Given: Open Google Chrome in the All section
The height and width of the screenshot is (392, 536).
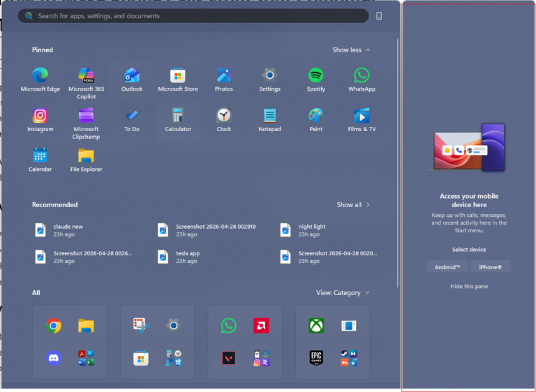Looking at the screenshot, I should [54, 325].
